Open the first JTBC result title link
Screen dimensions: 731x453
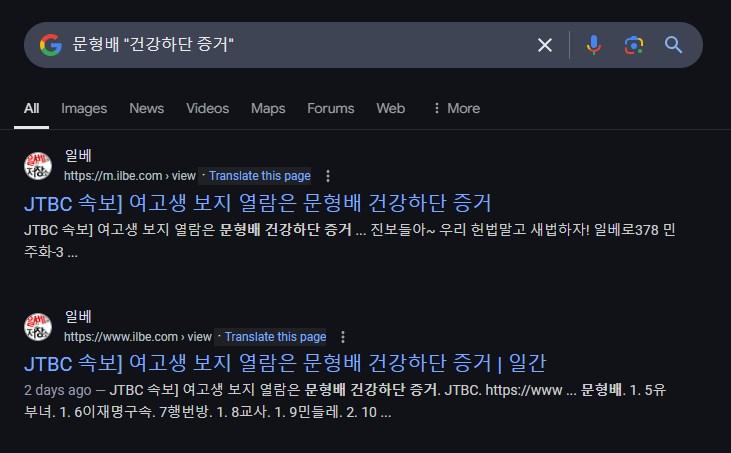[x=258, y=203]
